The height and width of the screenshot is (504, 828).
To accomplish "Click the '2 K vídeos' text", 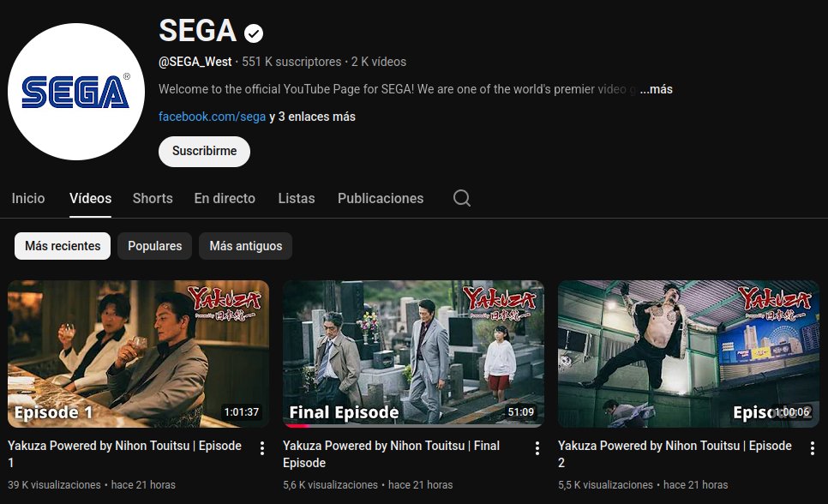I will point(379,62).
